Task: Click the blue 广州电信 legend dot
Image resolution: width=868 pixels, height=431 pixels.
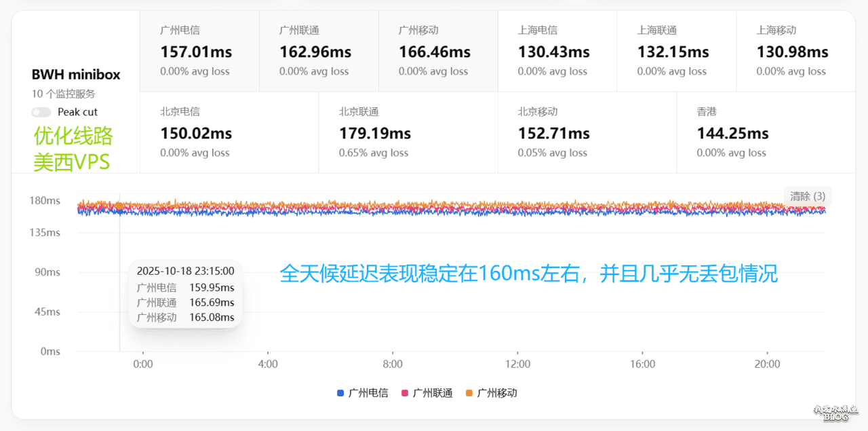Action: pyautogui.click(x=340, y=393)
